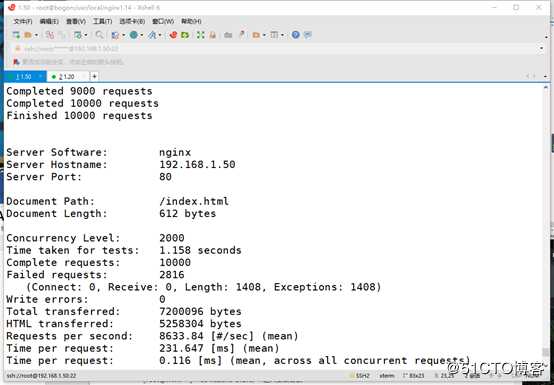Toggle full screen with green arrows icon

point(201,35)
